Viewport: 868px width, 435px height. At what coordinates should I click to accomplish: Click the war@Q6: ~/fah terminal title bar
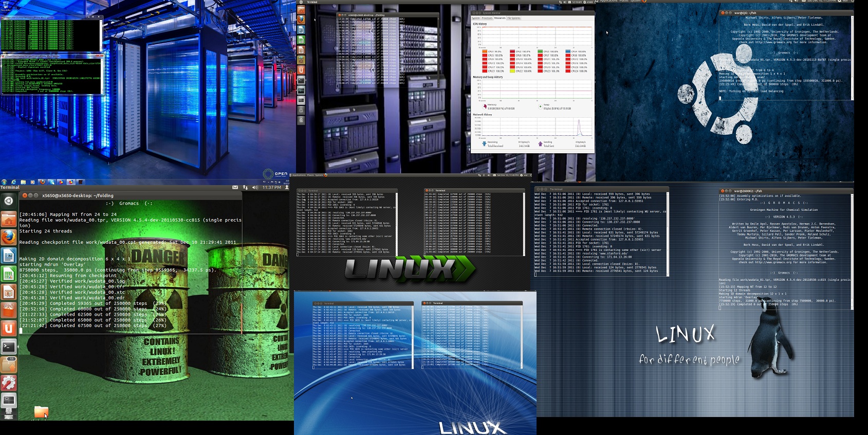pyautogui.click(x=786, y=13)
